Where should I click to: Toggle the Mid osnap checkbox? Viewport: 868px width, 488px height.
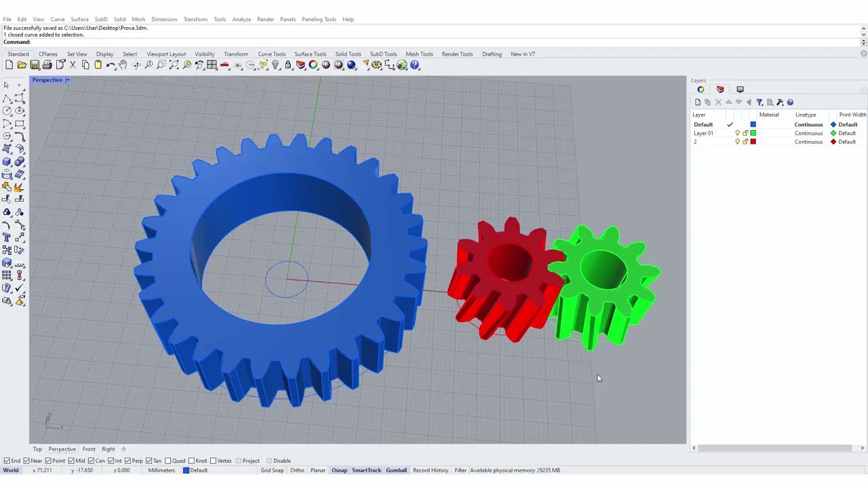point(72,461)
